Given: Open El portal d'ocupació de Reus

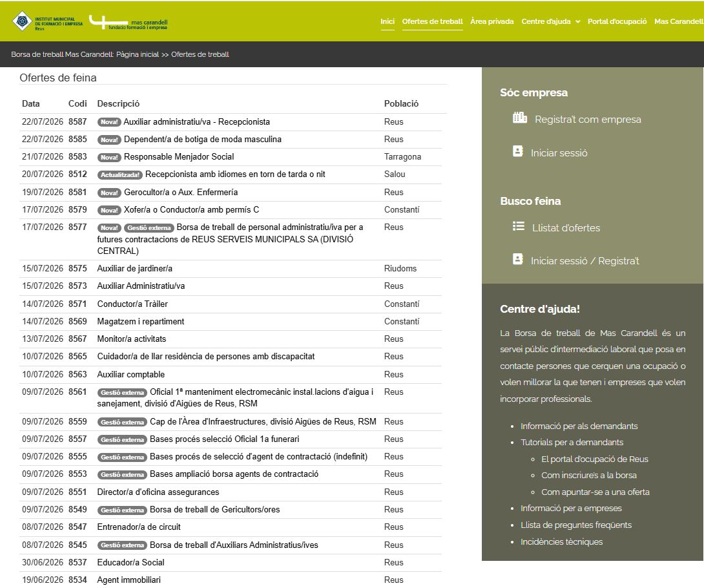Looking at the screenshot, I should pos(595,459).
